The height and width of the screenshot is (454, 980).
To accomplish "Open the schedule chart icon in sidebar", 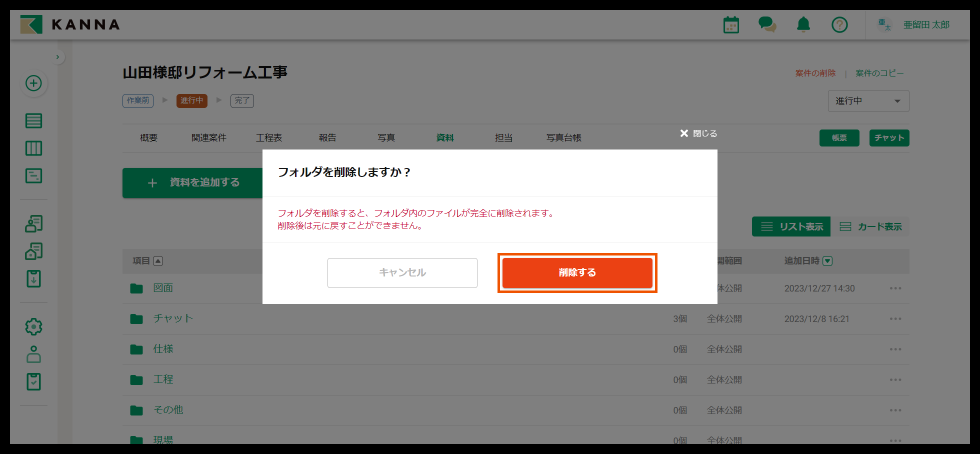I will tap(33, 176).
